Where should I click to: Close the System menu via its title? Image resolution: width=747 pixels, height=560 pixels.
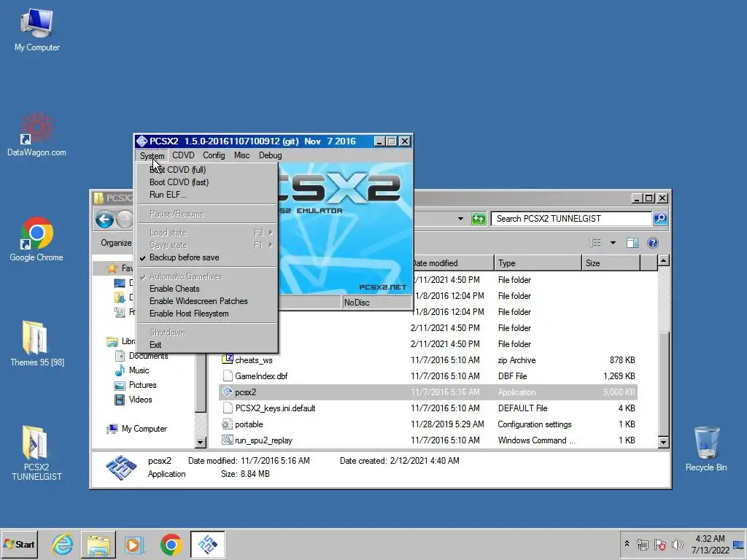(x=152, y=156)
